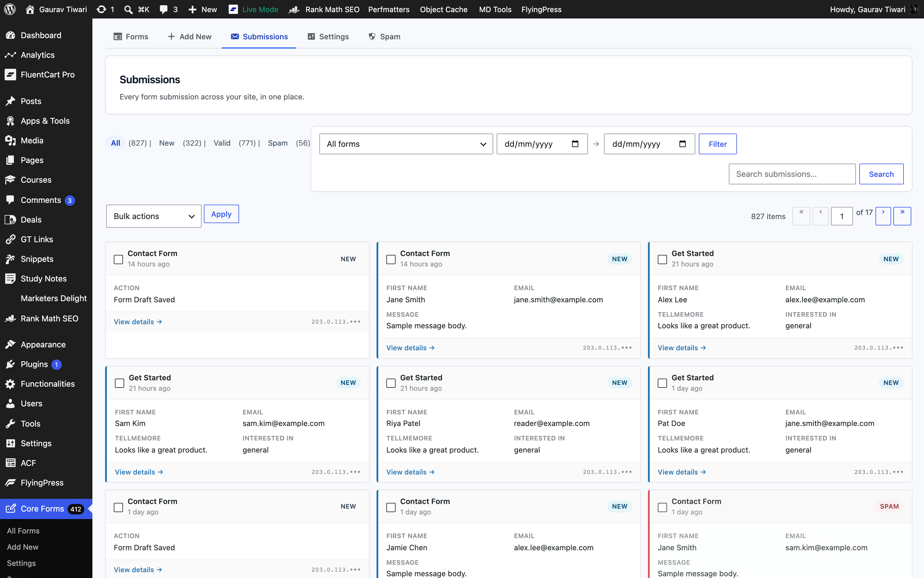Open All Forms submenu under Core Forms
This screenshot has width=924, height=578.
[x=23, y=531]
